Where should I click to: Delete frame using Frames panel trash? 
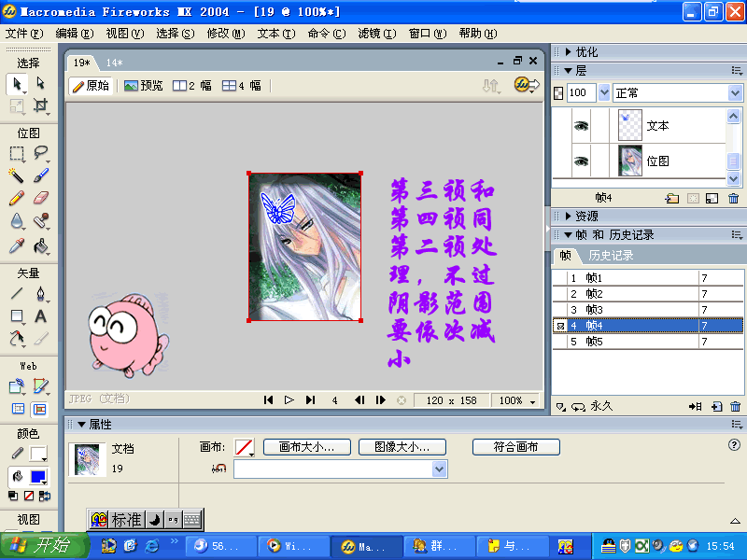tap(735, 406)
